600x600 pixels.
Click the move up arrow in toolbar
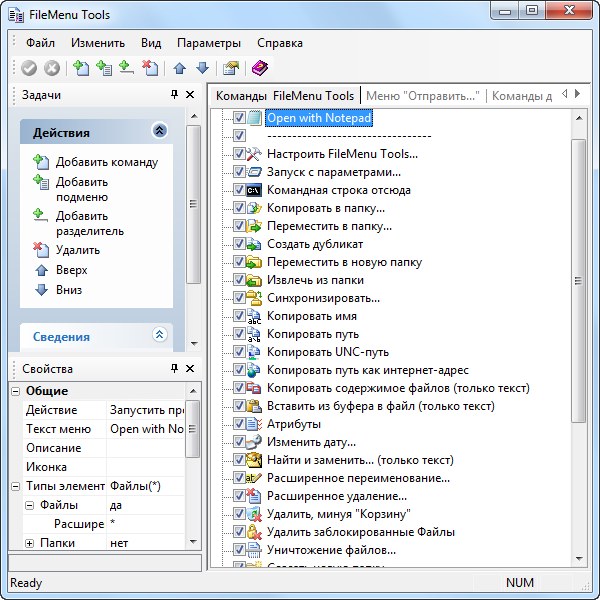[180, 68]
